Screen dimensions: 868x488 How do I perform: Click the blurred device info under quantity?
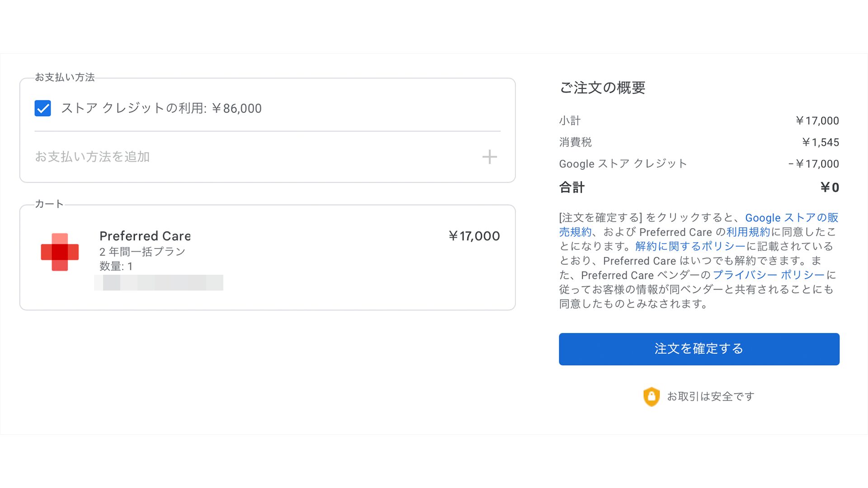tap(159, 282)
